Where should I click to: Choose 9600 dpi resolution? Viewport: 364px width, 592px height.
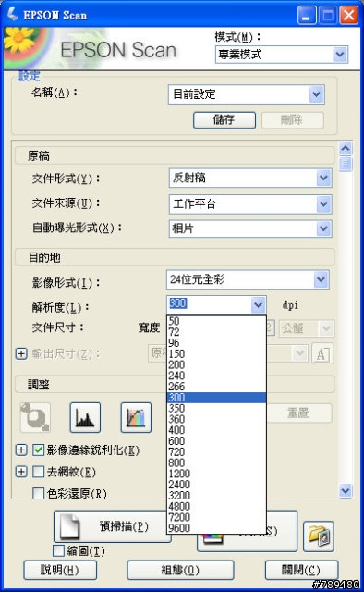216,528
